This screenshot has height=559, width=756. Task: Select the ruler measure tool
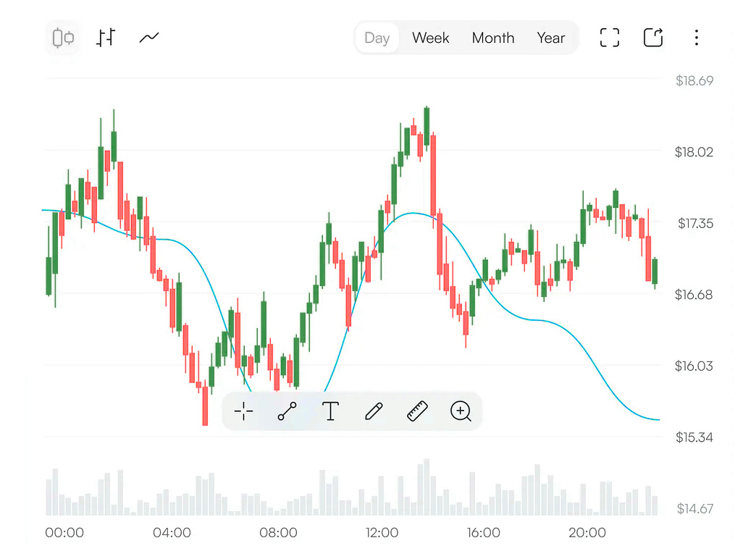[x=417, y=411]
